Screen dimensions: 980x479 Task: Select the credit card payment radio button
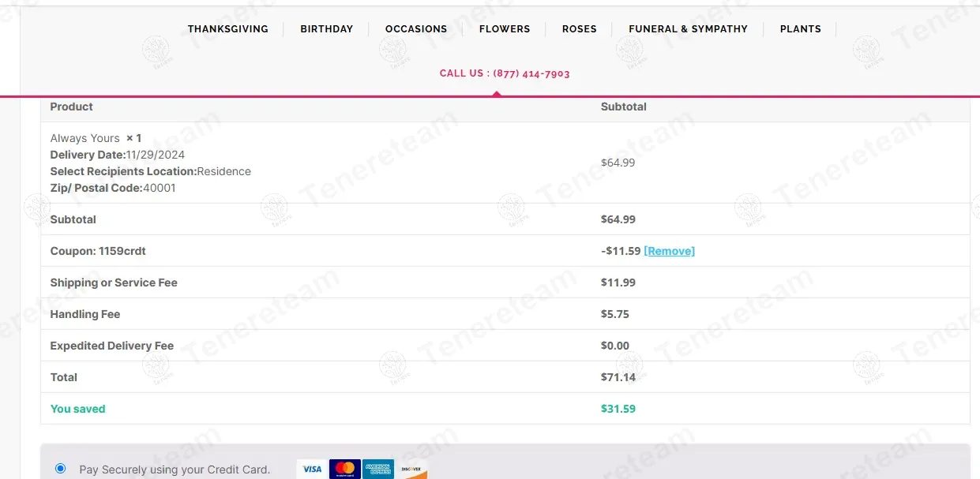tap(61, 469)
